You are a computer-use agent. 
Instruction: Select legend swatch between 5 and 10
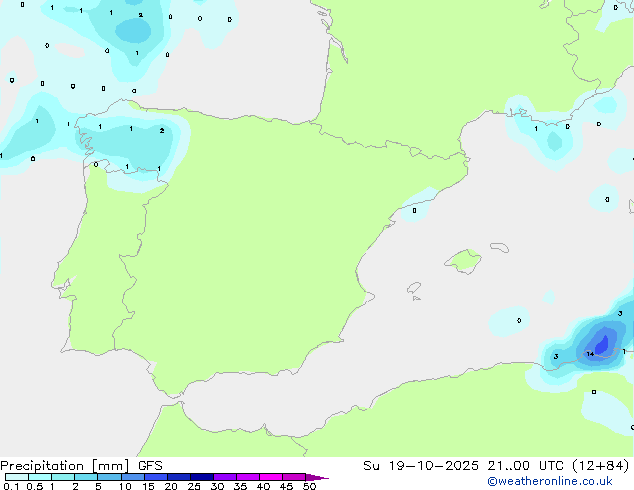[109, 477]
